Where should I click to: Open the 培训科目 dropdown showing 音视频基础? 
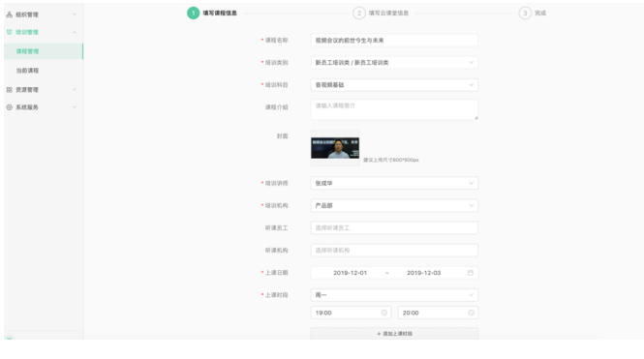(x=394, y=85)
